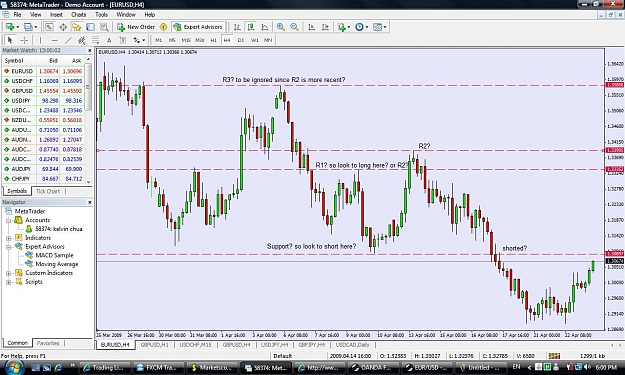Select EURUSD row in Market Watch
625x375 pixels.
(x=43, y=71)
